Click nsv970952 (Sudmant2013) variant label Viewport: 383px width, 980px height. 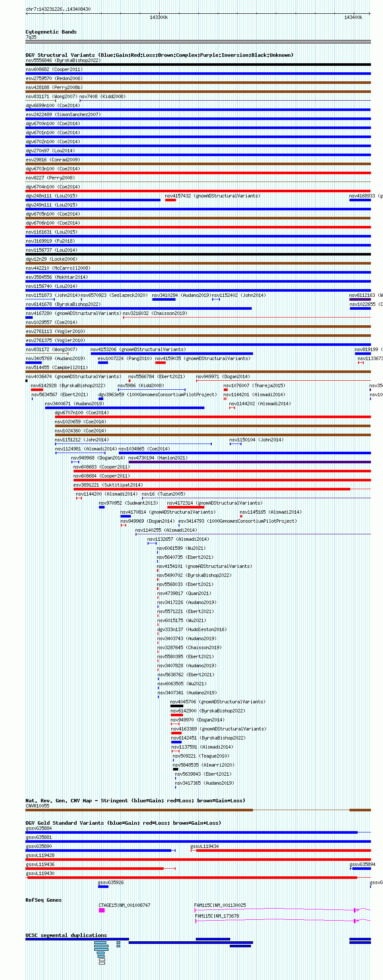click(128, 503)
